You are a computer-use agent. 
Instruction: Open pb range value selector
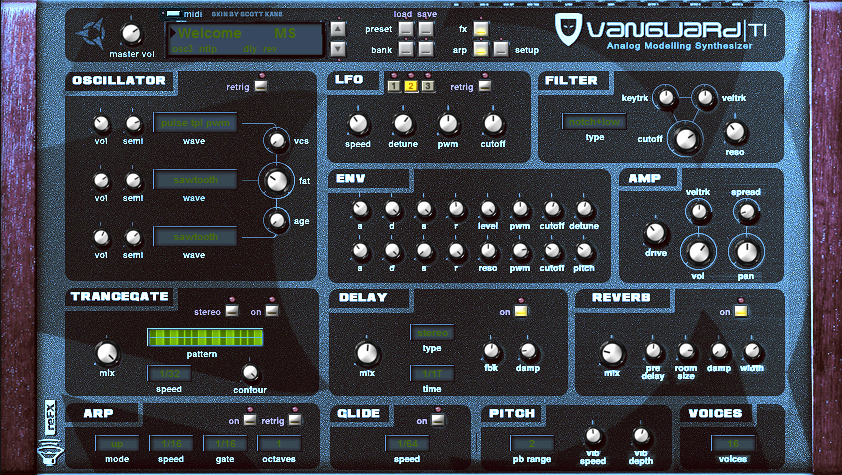[532, 443]
